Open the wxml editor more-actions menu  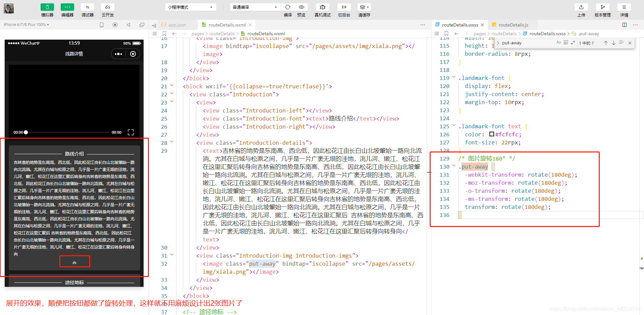click(x=423, y=25)
